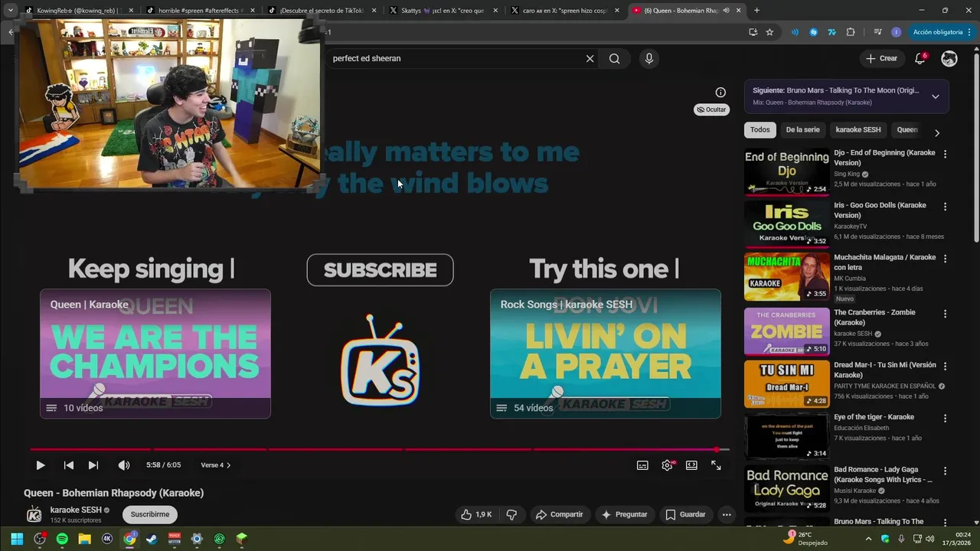Select the Todos filter chip
This screenshot has height=551, width=980.
pyautogui.click(x=760, y=130)
